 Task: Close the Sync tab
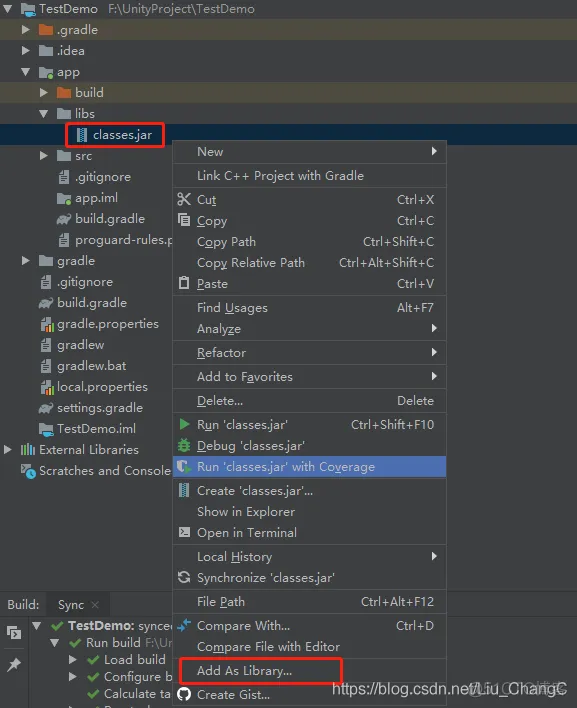pos(95,604)
